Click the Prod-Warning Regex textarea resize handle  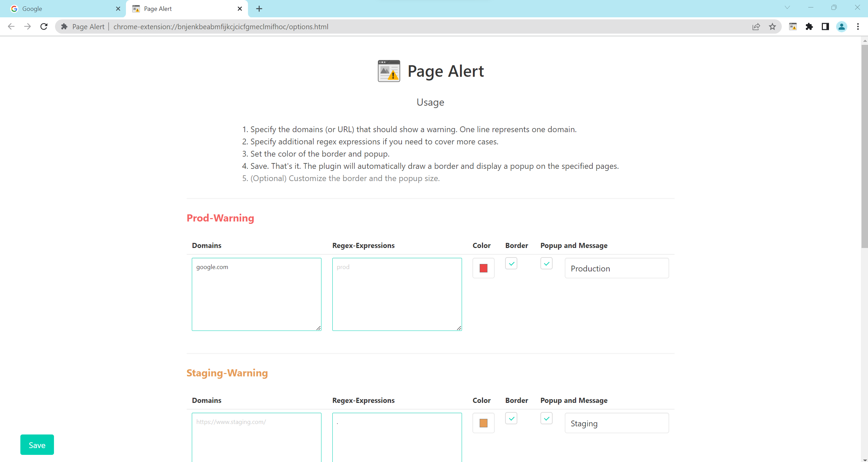pyautogui.click(x=459, y=328)
